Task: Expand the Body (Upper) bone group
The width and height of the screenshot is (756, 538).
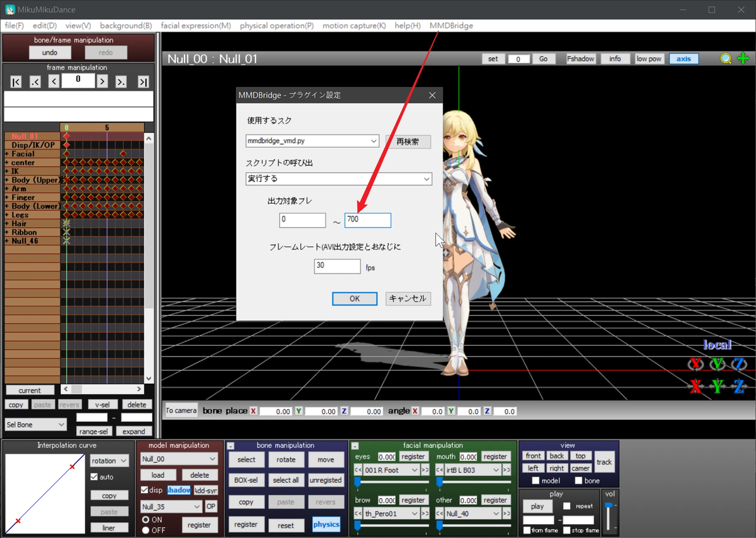Action: click(7, 180)
